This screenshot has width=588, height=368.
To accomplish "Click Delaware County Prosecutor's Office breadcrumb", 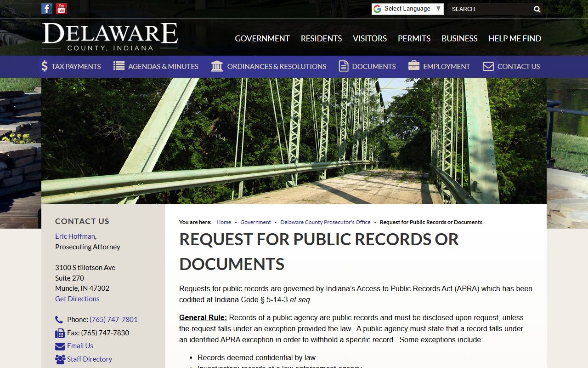I will [x=325, y=222].
